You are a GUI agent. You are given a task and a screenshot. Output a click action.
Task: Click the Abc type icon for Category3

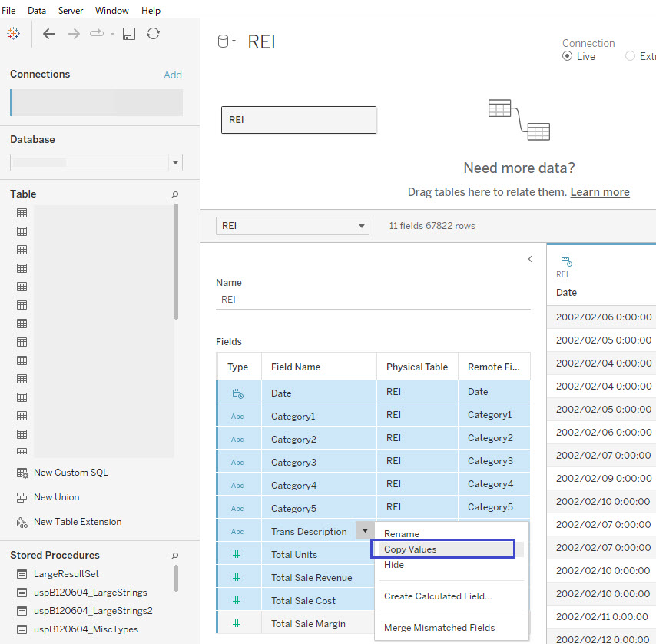(x=237, y=463)
